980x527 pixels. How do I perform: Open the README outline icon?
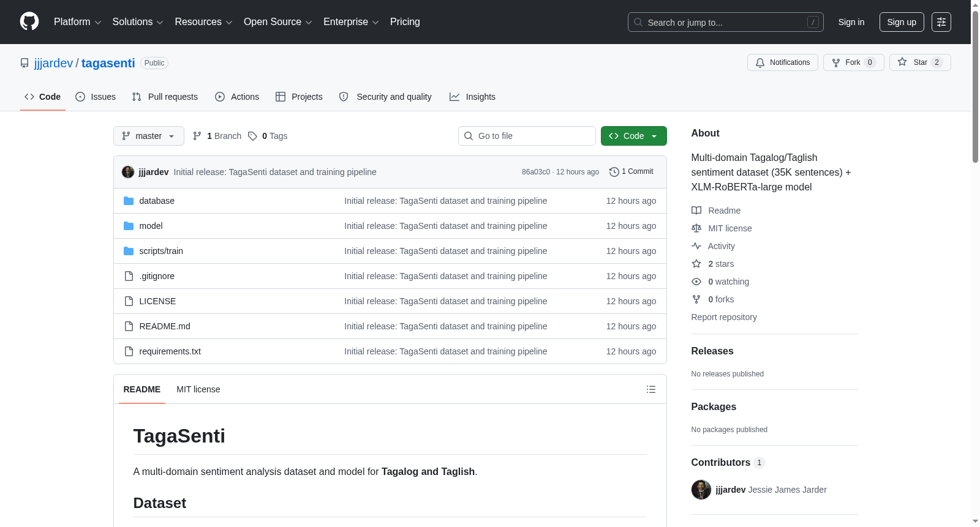tap(651, 389)
